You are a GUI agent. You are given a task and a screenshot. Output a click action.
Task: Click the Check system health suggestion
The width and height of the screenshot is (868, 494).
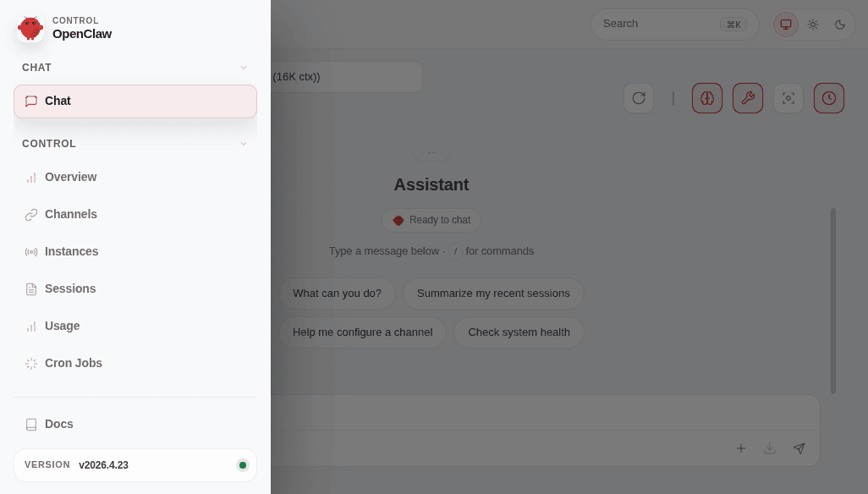[x=519, y=332]
